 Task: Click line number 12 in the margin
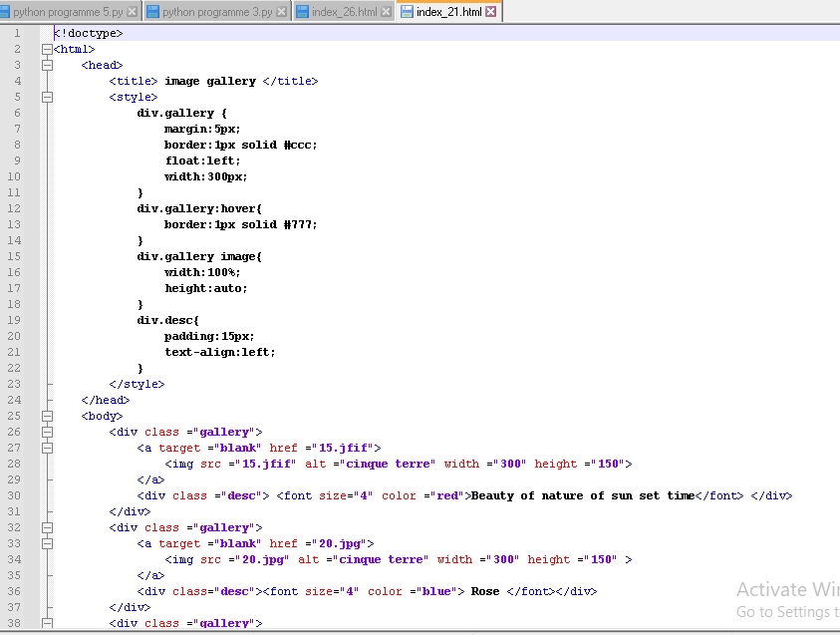14,208
